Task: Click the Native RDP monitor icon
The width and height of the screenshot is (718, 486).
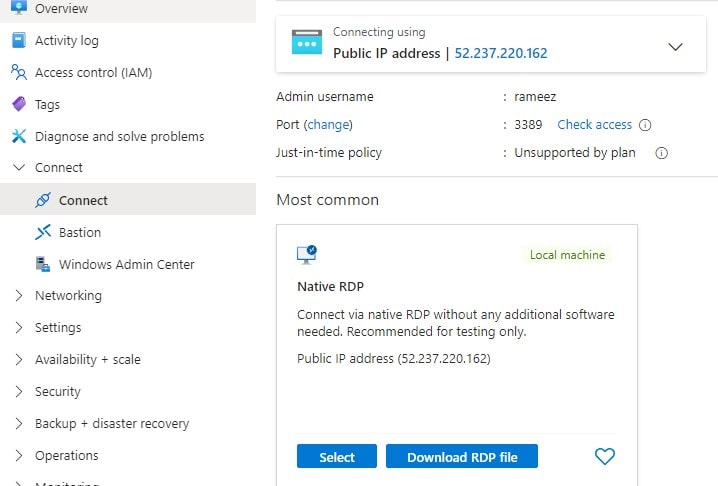Action: tap(307, 255)
